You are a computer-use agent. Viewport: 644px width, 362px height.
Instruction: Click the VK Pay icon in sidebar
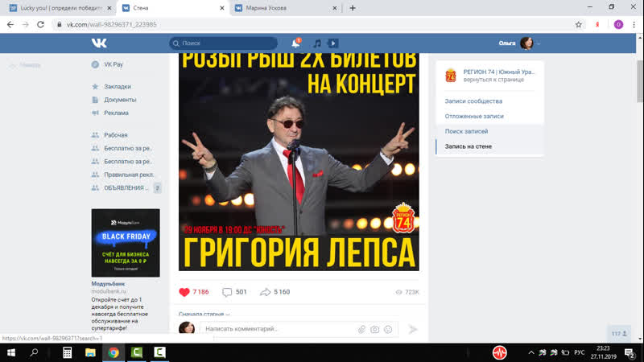click(95, 64)
